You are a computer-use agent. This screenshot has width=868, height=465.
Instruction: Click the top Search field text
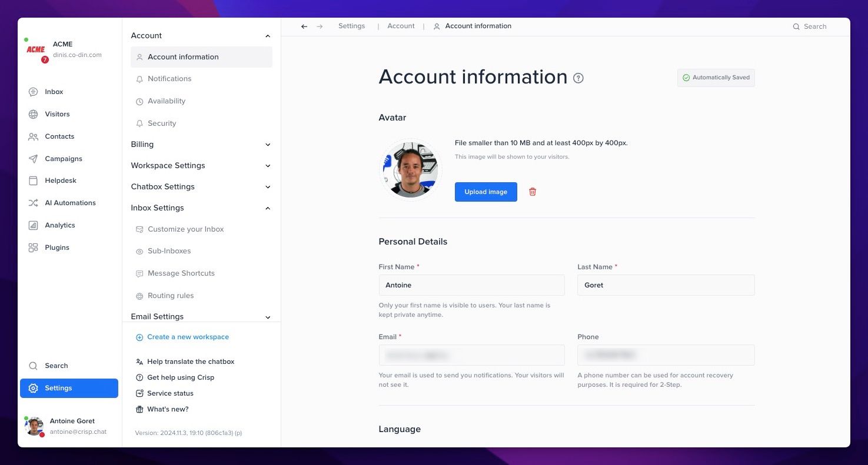coord(815,26)
